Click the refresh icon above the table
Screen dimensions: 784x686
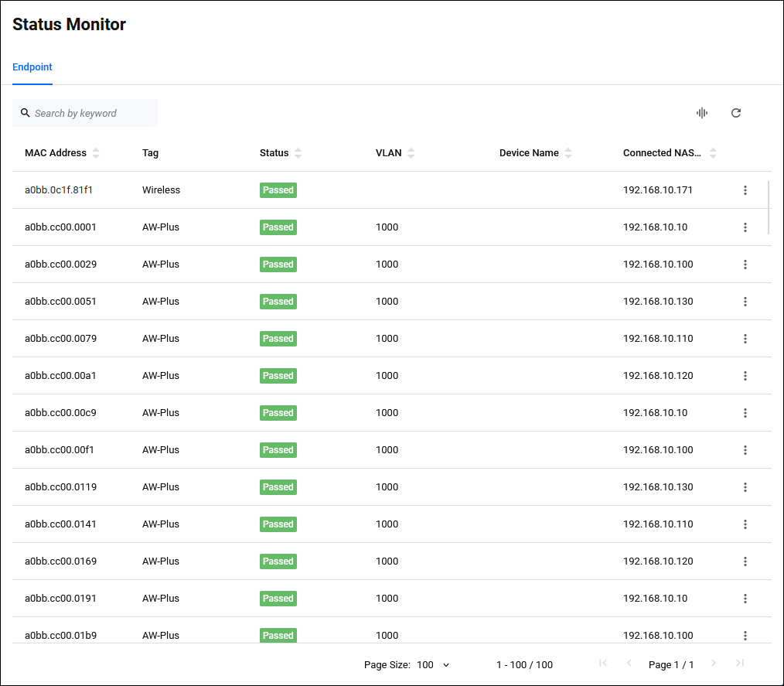[x=736, y=113]
